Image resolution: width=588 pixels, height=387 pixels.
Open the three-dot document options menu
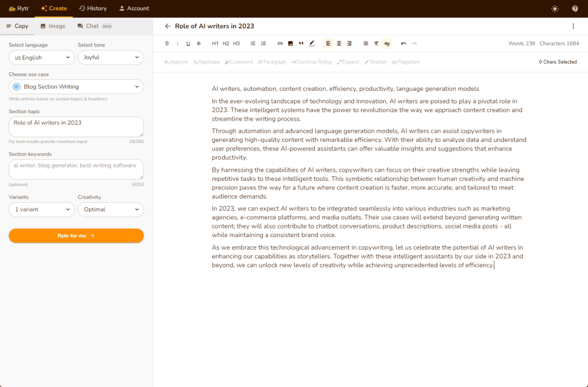pos(573,26)
